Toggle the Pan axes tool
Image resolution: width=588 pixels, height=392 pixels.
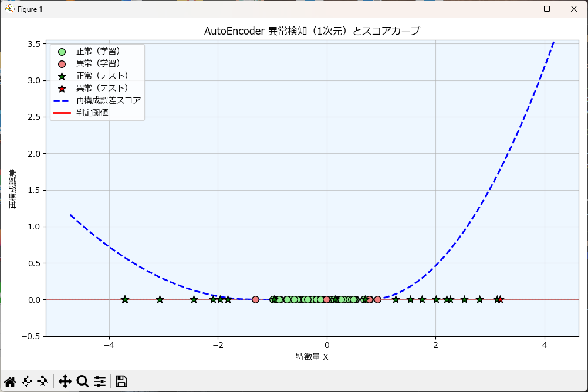[65, 381]
